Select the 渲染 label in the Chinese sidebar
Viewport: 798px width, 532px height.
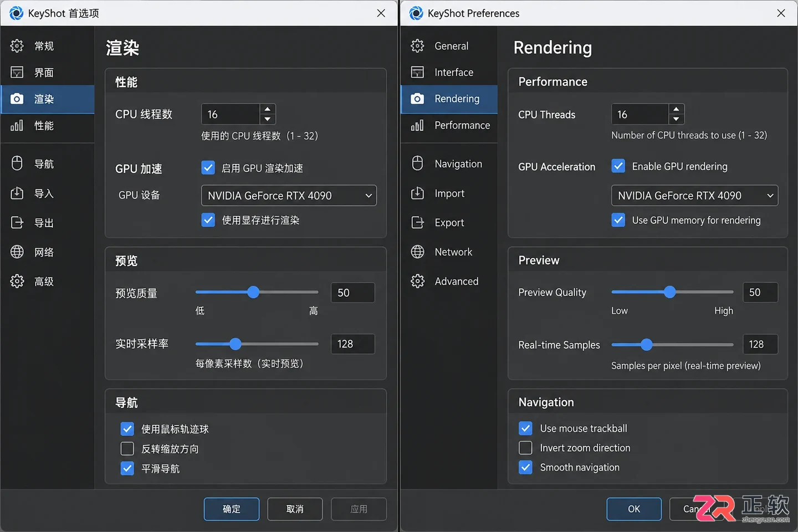[x=44, y=99]
